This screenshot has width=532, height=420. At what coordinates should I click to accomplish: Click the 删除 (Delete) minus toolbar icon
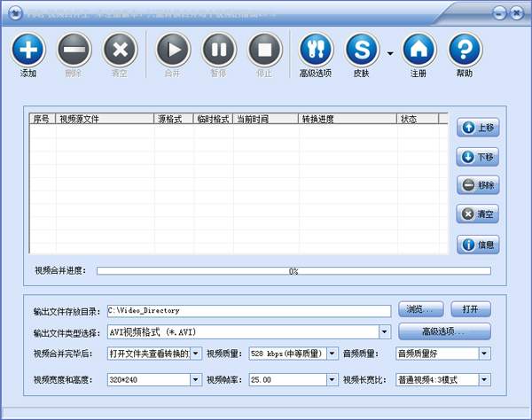74,50
